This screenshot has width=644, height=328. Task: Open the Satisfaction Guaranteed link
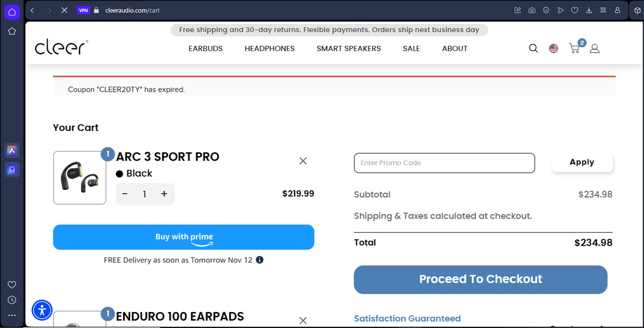(x=407, y=319)
